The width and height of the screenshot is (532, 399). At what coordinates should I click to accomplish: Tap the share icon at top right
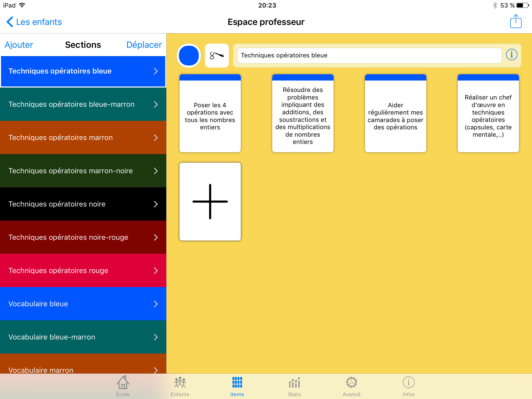pos(516,22)
